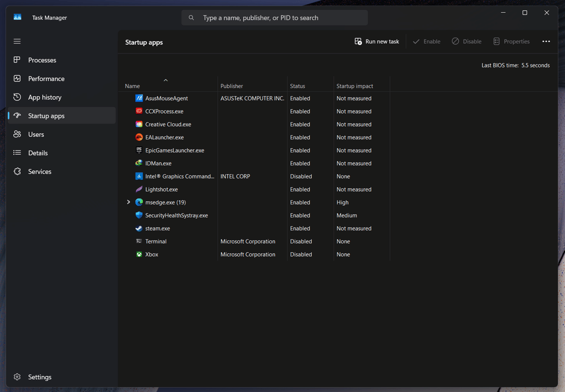The height and width of the screenshot is (392, 565).
Task: Click the Edge icon beside msedge.exe
Action: pos(139,202)
